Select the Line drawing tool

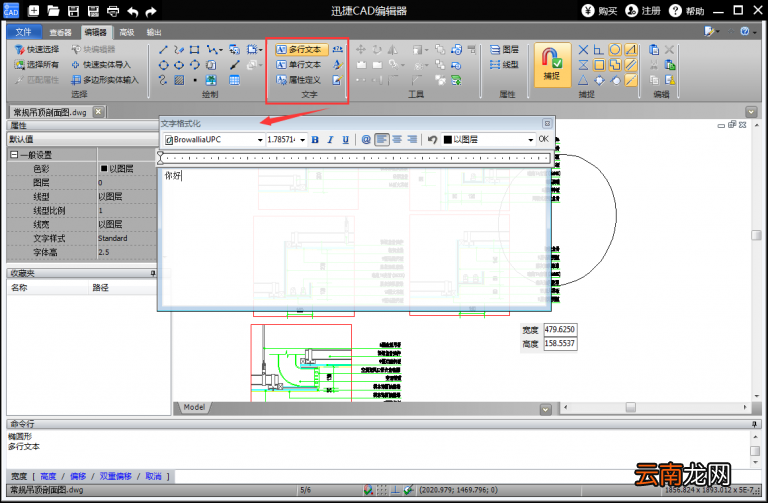(164, 49)
